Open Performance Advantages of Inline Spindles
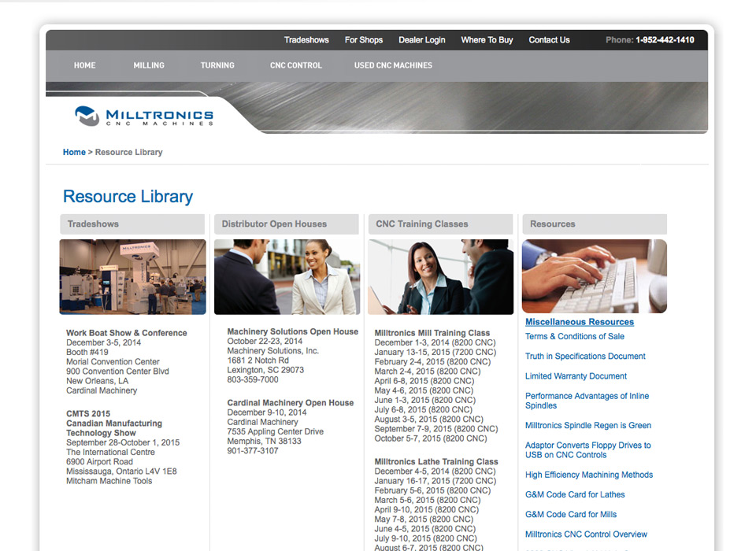The width and height of the screenshot is (756, 551). (x=587, y=401)
